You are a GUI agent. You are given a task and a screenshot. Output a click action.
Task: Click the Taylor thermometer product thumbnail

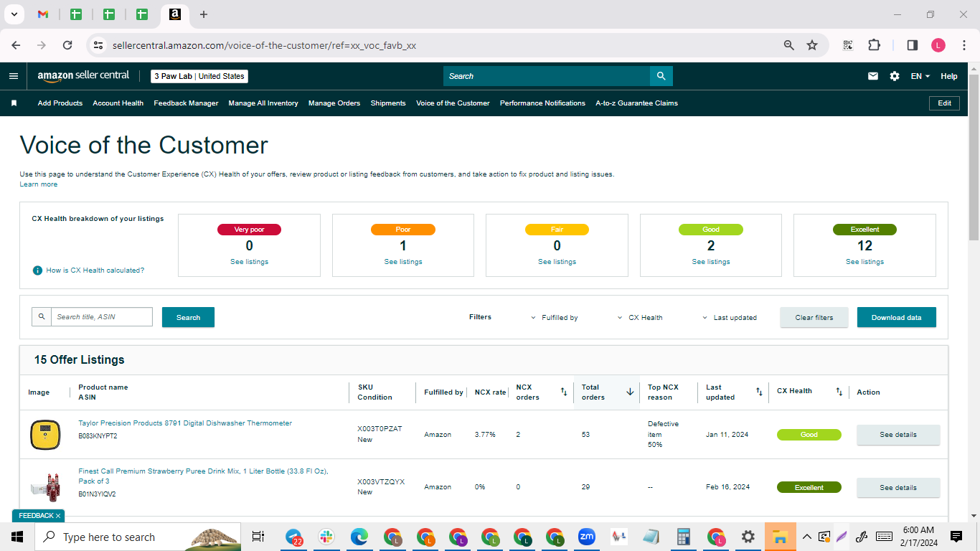tap(45, 435)
